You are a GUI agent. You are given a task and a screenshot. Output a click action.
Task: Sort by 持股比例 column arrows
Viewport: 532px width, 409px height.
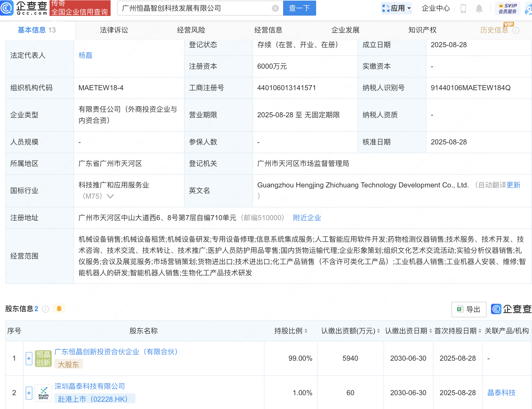(x=306, y=331)
